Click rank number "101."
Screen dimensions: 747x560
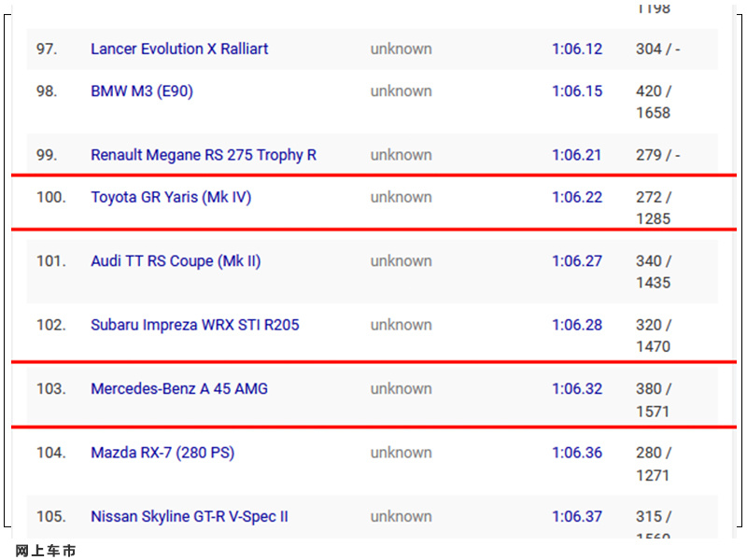pos(51,261)
